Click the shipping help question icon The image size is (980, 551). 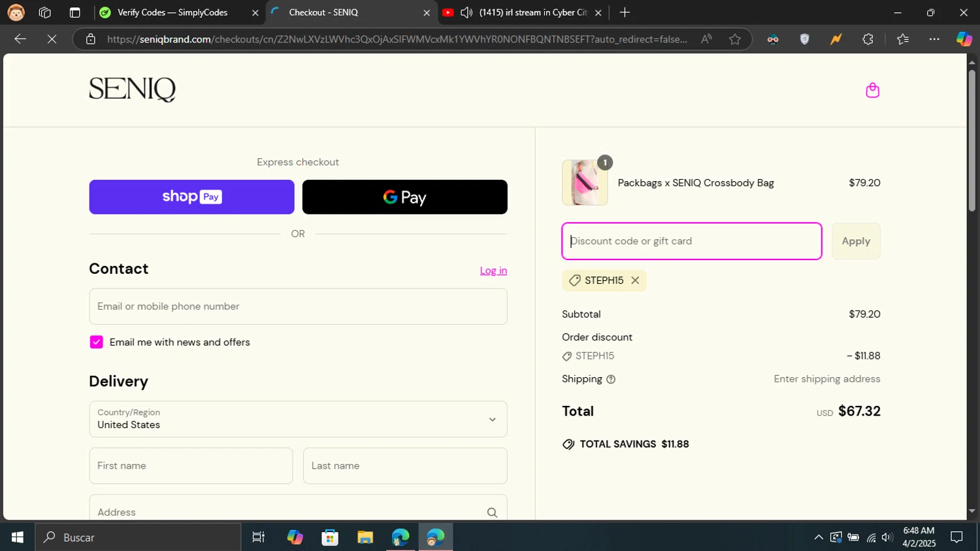point(611,379)
